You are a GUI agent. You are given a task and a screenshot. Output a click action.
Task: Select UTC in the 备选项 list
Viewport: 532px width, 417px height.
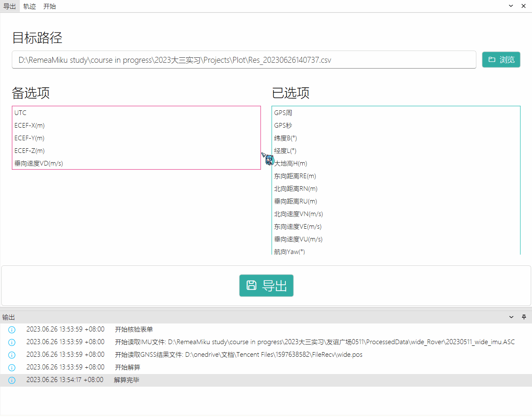click(x=137, y=113)
